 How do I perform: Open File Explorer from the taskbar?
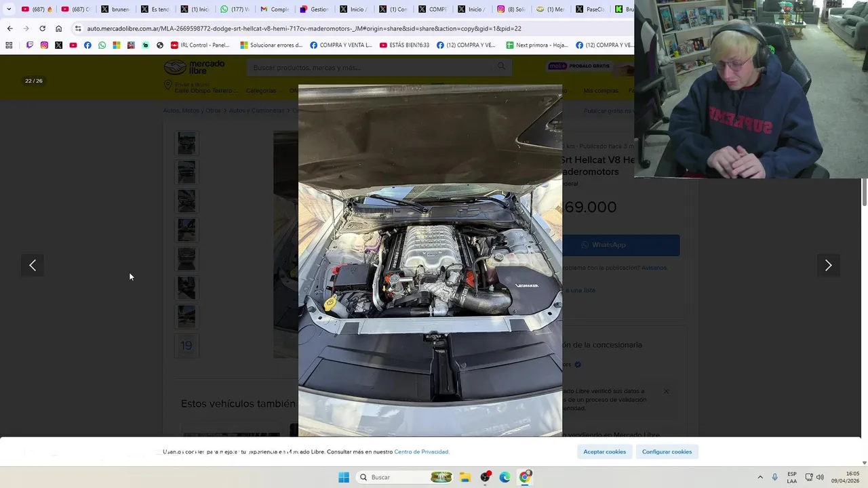click(x=465, y=477)
